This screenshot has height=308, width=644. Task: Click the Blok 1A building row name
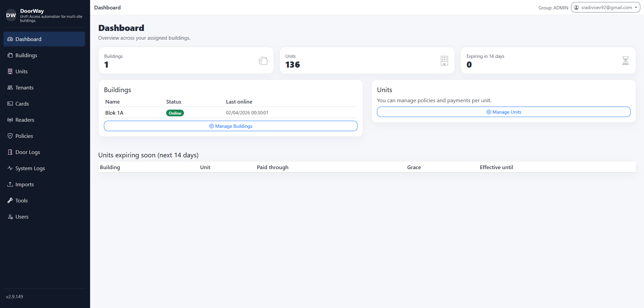tap(114, 113)
